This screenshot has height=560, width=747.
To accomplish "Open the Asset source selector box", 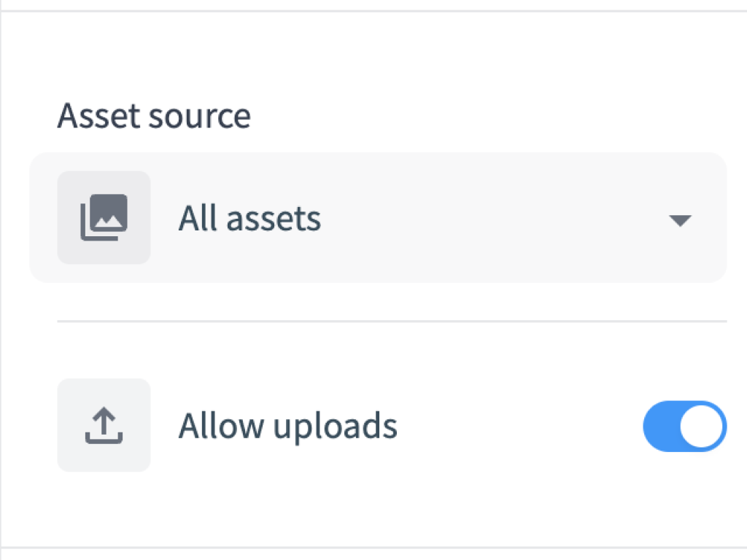I will [378, 217].
